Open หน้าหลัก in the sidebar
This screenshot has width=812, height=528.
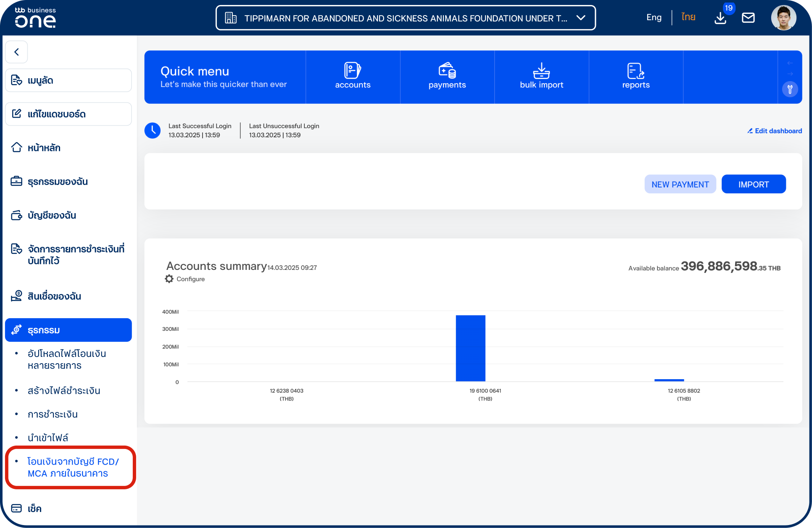point(44,148)
